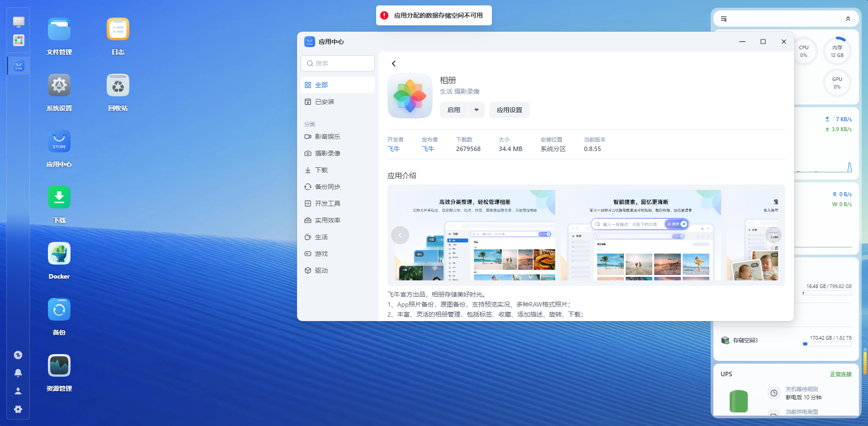
Task: Choose the 开发工具 category
Action: pos(338,204)
